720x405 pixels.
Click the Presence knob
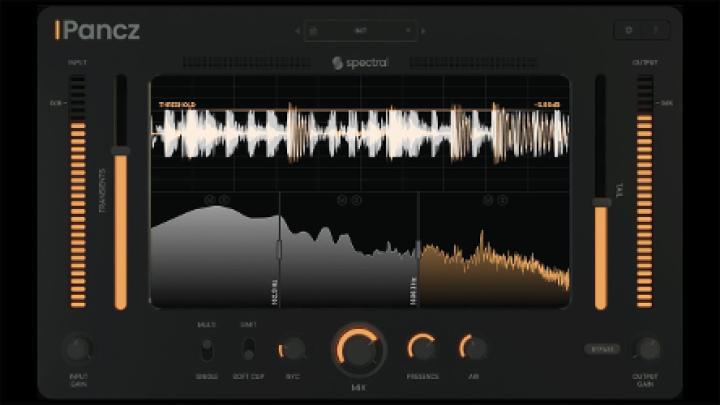422,348
